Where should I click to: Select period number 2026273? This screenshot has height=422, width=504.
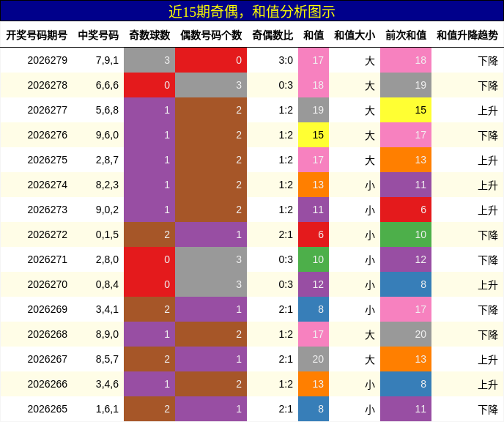tap(47, 210)
